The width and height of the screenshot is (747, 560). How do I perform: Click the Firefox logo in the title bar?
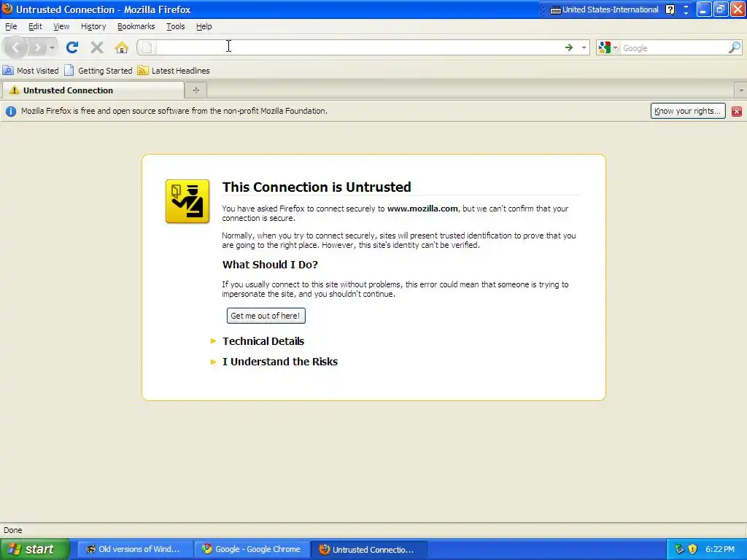(x=7, y=9)
